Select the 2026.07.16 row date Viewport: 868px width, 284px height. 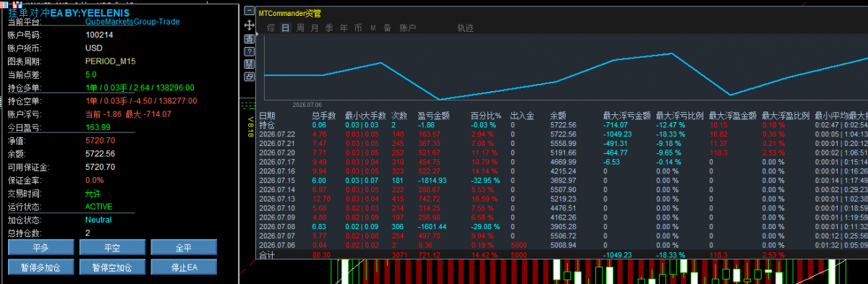tap(277, 171)
